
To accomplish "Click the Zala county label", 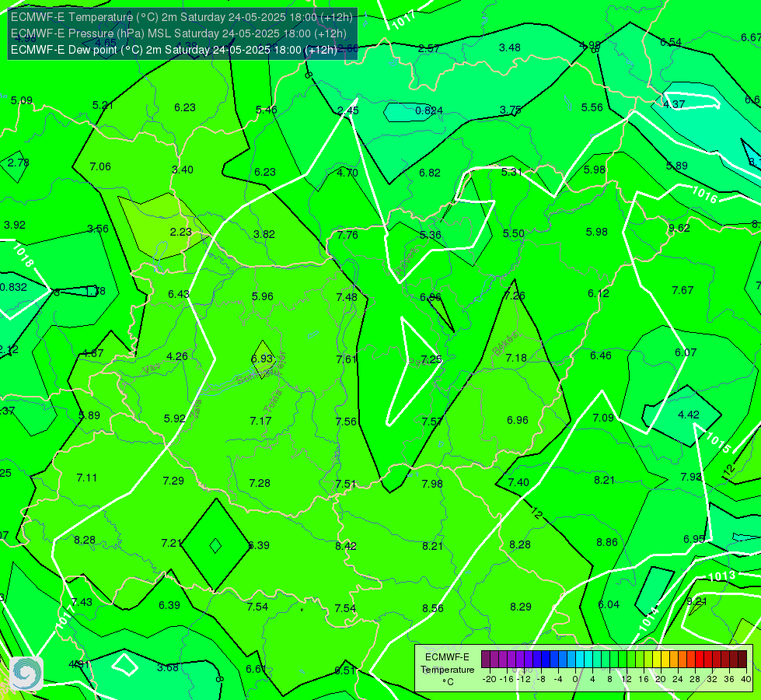I will pyautogui.click(x=196, y=408).
